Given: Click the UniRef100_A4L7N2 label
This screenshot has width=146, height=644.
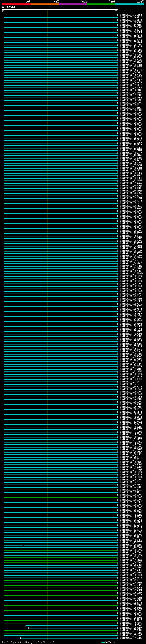Looking at the screenshot, I should click(131, 638).
